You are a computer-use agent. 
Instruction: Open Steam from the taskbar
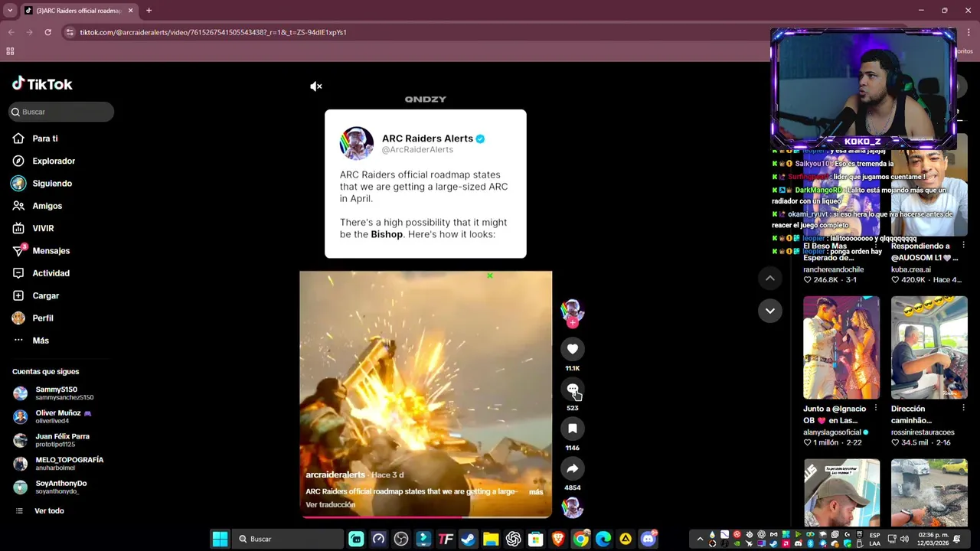tap(468, 539)
